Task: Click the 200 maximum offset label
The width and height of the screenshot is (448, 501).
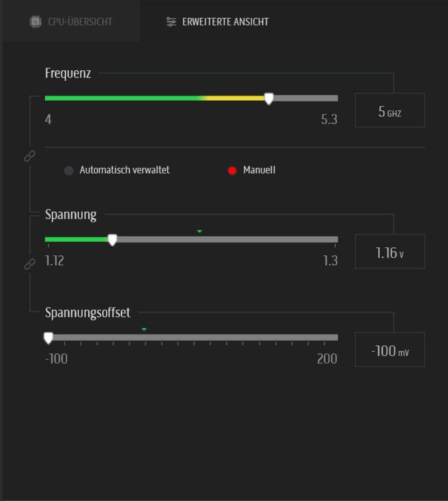Action: pos(327,359)
